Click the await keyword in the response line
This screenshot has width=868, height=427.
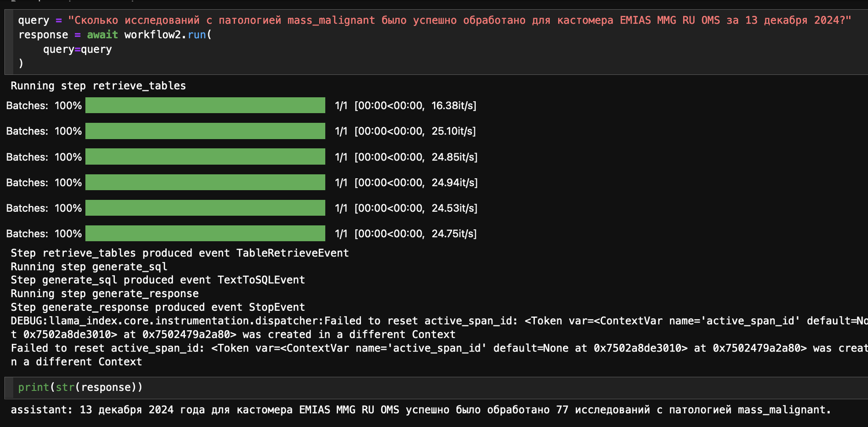(x=102, y=35)
